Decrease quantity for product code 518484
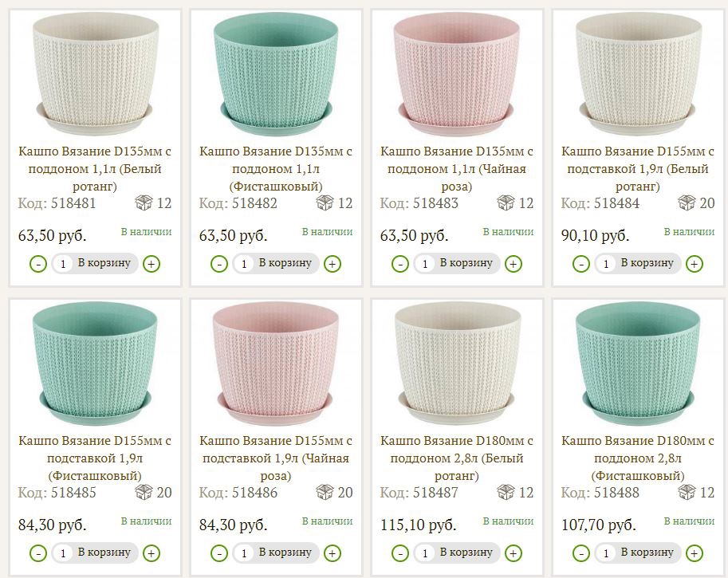 582,264
